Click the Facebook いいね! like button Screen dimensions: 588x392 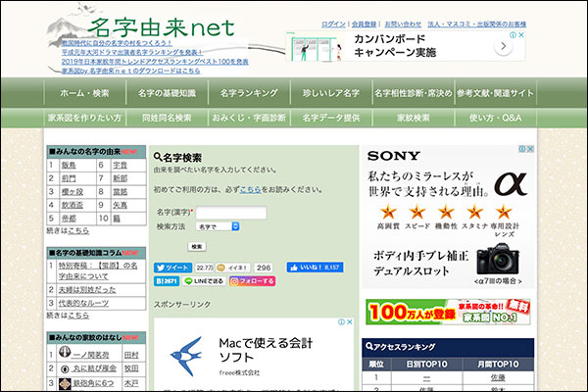pos(315,268)
